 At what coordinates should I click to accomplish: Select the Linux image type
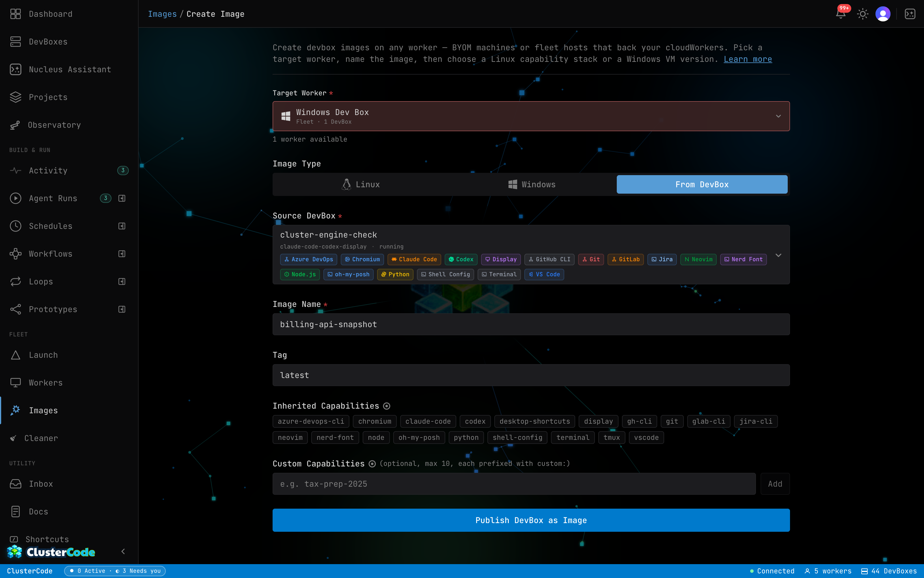coord(360,185)
